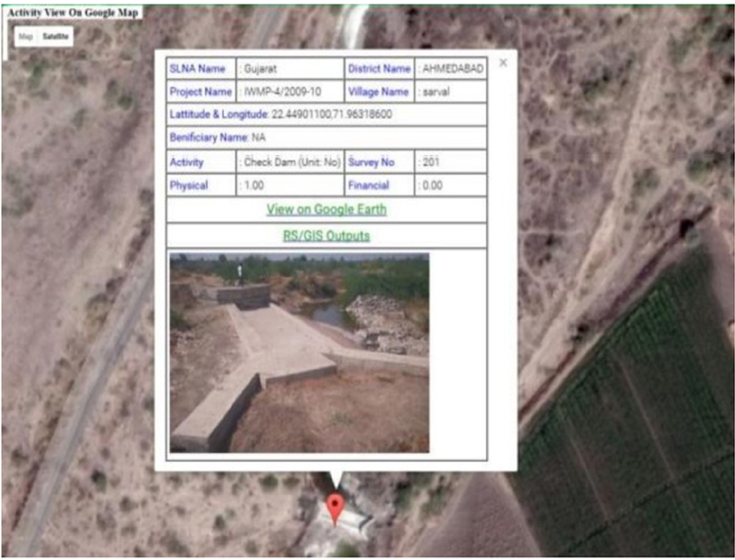Select Beneficiary Name NA row
Image resolution: width=735 pixels, height=560 pixels.
pyautogui.click(x=327, y=137)
